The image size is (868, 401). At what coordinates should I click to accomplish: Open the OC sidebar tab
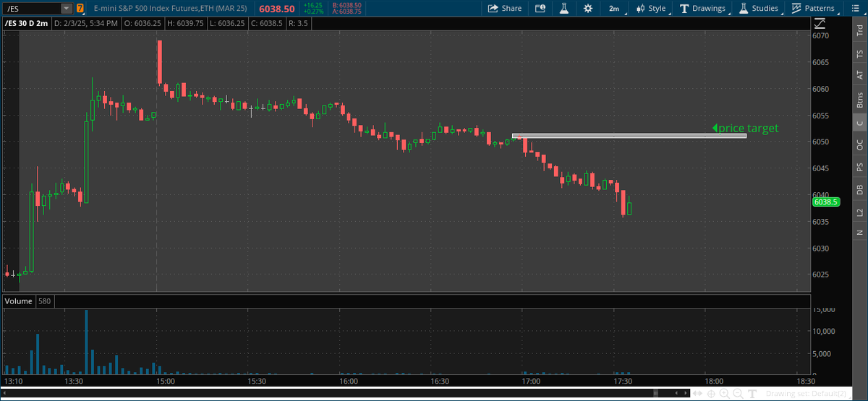click(x=860, y=145)
